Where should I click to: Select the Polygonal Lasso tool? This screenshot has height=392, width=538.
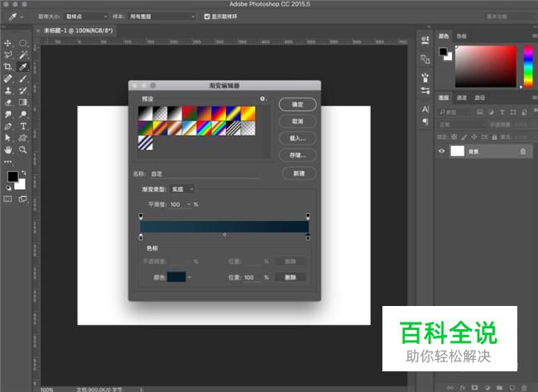7,55
